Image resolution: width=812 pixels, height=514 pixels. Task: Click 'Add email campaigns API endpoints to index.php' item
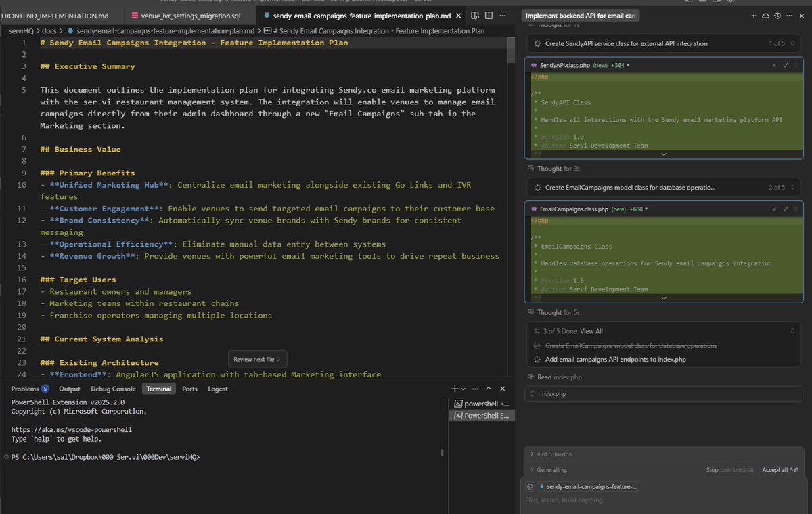615,360
